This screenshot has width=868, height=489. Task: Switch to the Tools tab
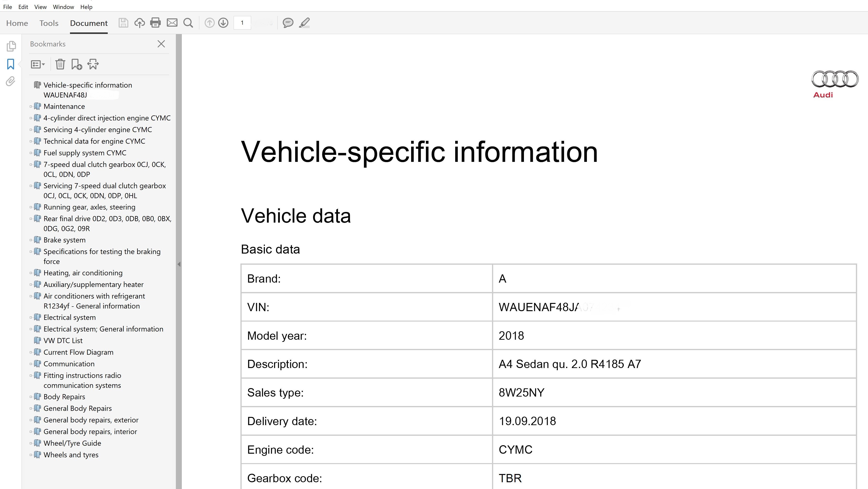[x=49, y=23]
